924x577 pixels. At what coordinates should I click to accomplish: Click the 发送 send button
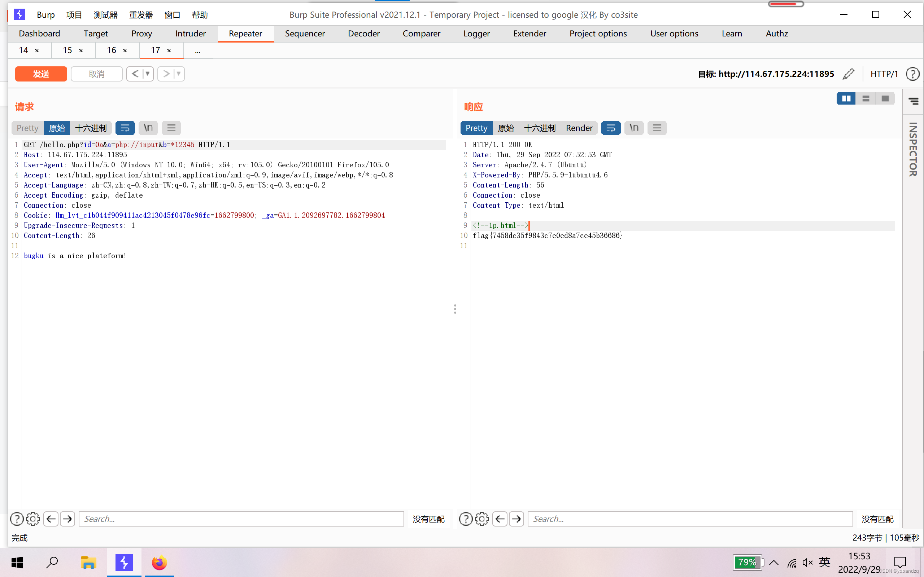click(x=40, y=74)
